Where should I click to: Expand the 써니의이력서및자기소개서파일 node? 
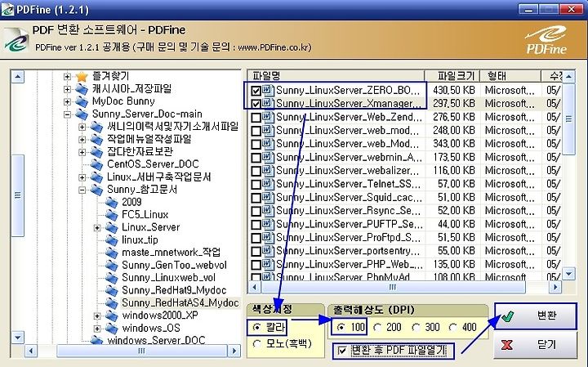[x=82, y=127]
